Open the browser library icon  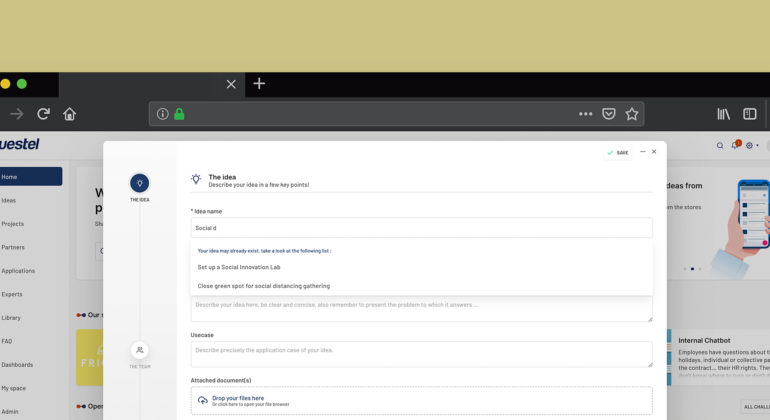[723, 114]
